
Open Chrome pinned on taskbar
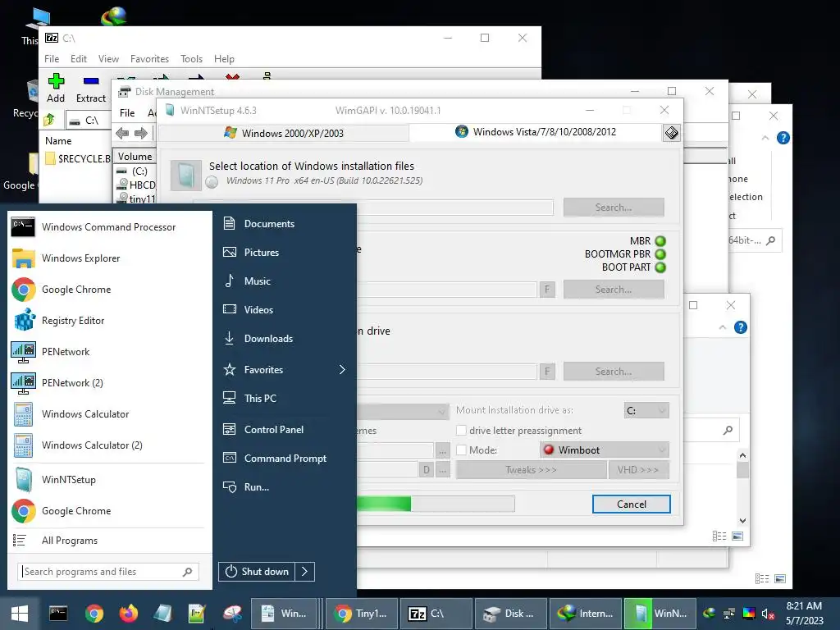(x=94, y=614)
